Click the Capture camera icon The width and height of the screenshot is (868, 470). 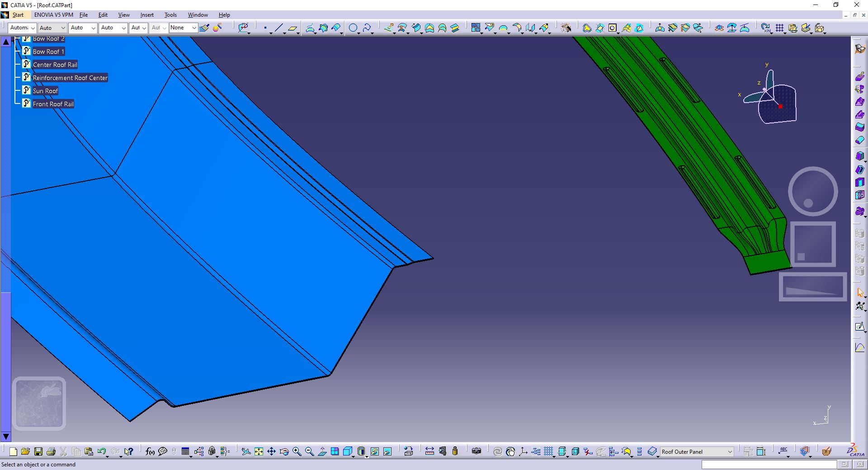[x=476, y=451]
